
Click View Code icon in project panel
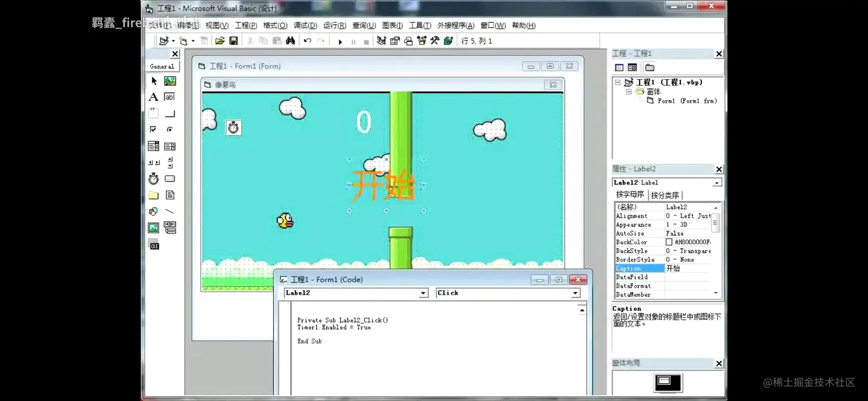pyautogui.click(x=619, y=67)
